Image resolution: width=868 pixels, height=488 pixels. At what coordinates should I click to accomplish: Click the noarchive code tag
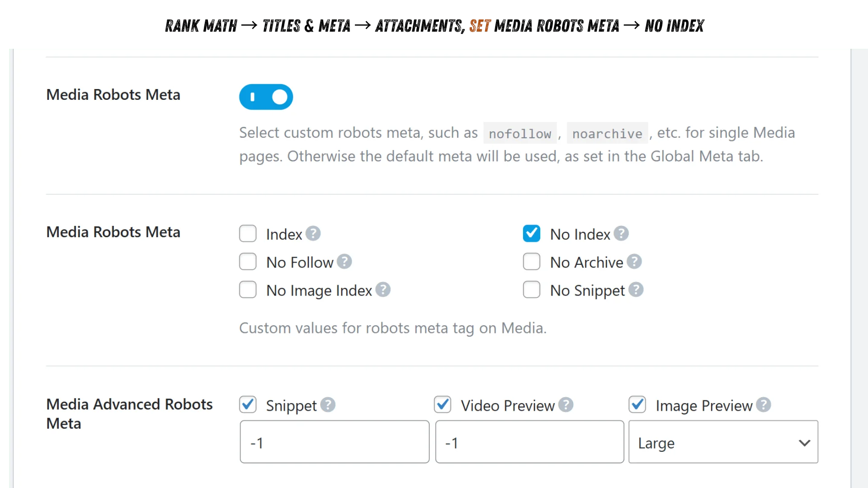[607, 133]
